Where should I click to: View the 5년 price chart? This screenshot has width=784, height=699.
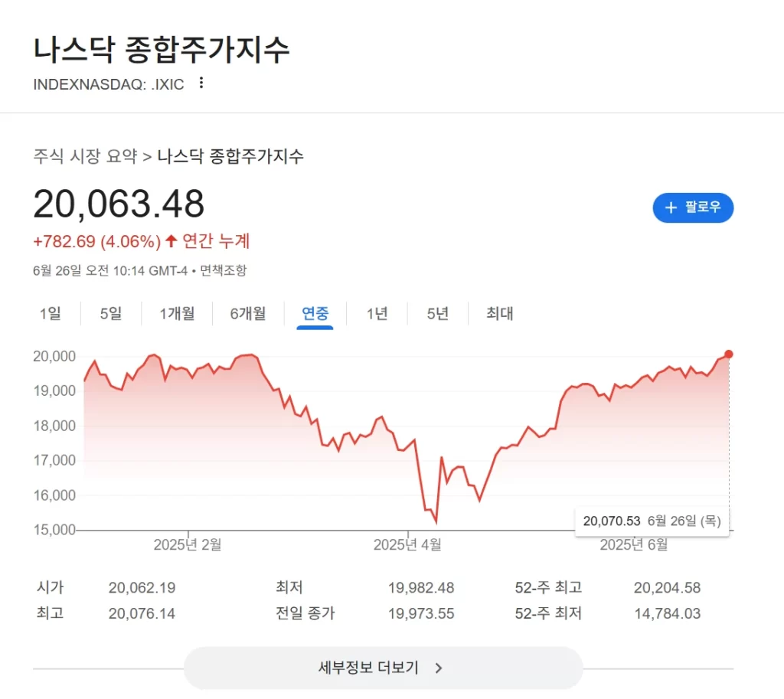point(436,313)
